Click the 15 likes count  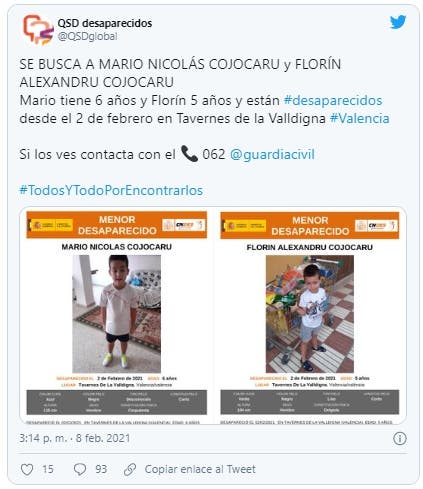(48, 469)
